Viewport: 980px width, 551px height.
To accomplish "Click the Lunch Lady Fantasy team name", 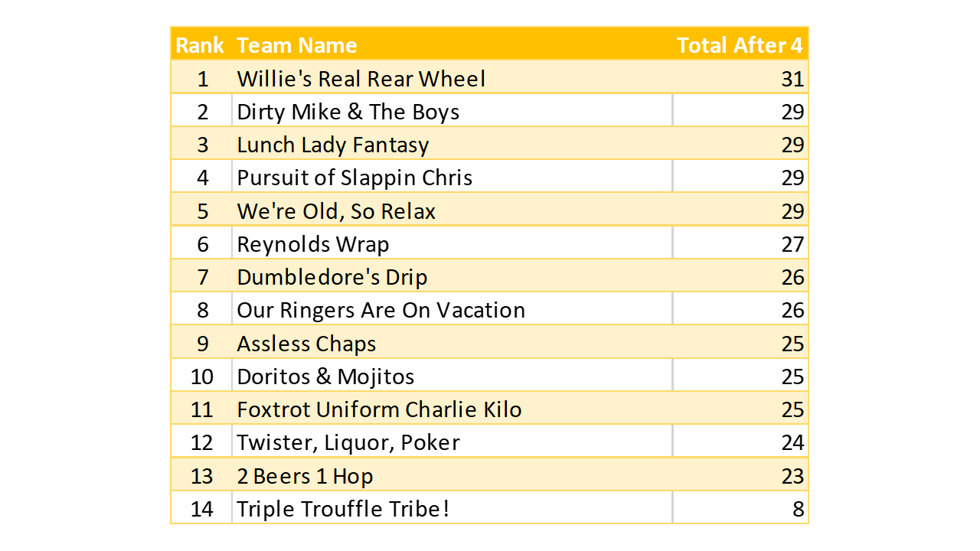I will point(333,145).
